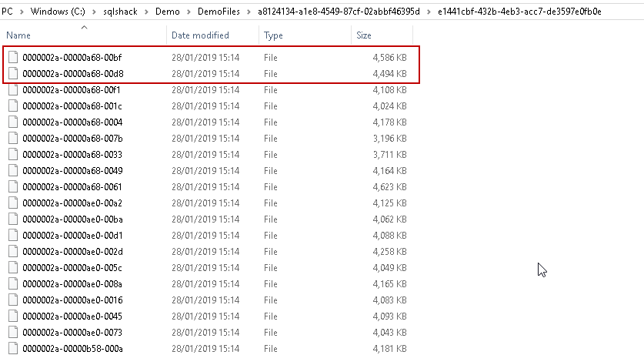Click the file icon for 0000002a-00000b58-000a
Image resolution: width=644 pixels, height=355 pixels.
coord(13,349)
